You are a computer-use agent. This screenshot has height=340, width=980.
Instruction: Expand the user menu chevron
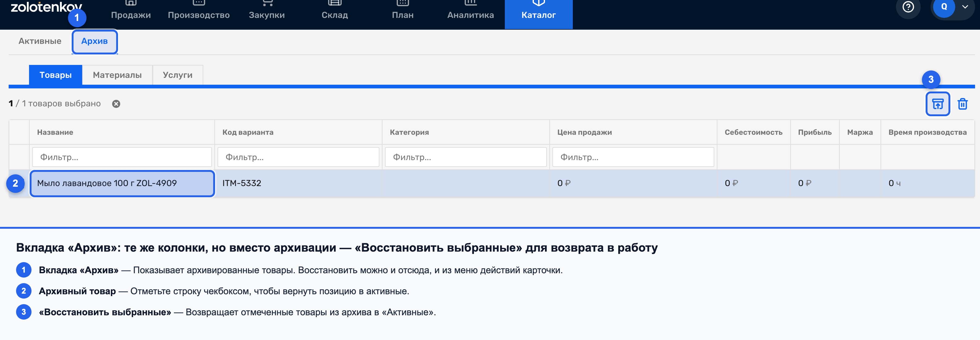point(965,7)
